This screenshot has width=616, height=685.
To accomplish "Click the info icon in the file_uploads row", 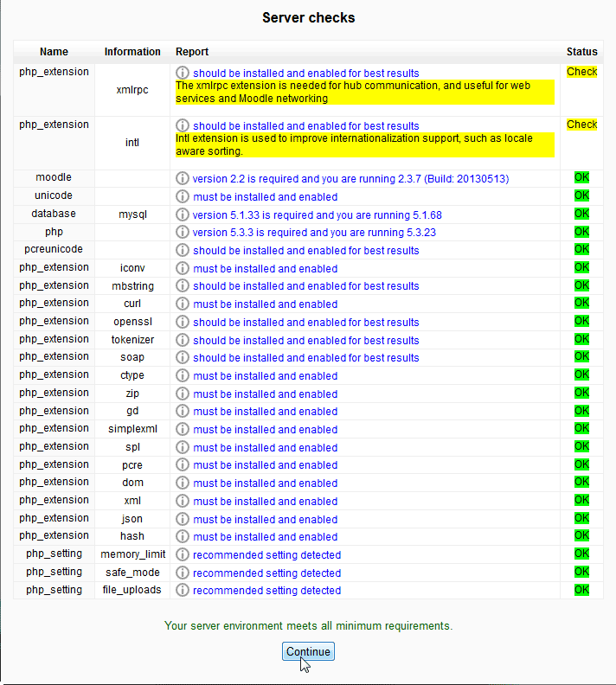I will coord(182,591).
